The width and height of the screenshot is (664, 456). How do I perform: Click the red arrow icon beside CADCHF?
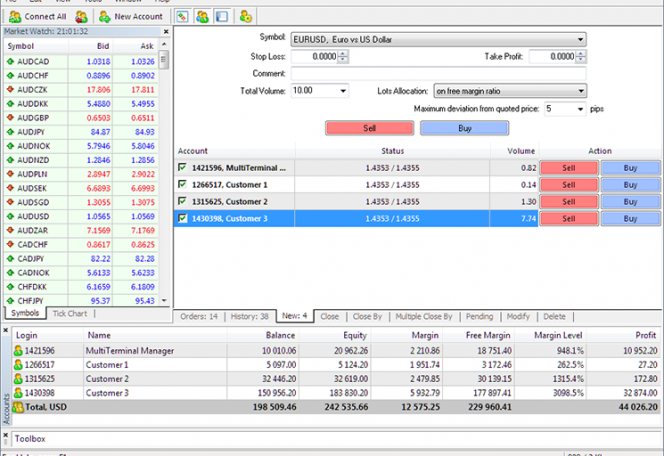(x=10, y=244)
